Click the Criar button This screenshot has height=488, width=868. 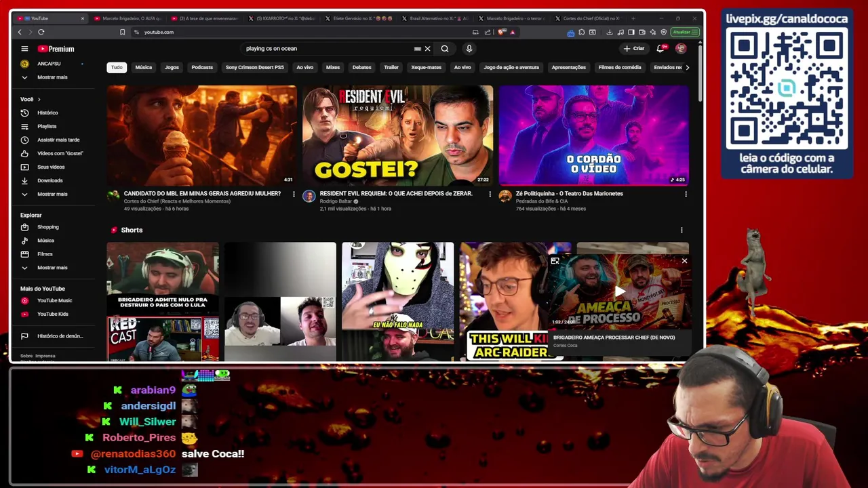tap(634, 49)
